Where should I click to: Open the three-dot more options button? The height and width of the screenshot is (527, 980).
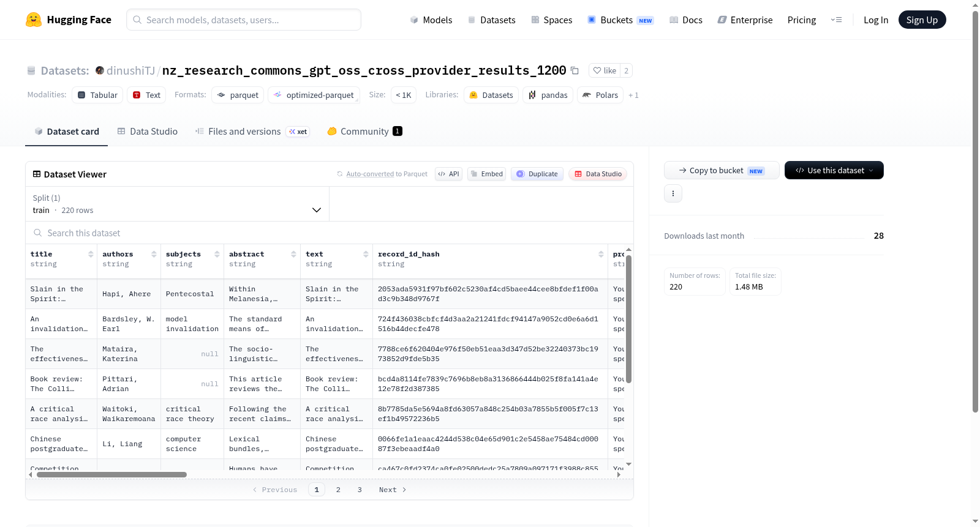point(673,193)
